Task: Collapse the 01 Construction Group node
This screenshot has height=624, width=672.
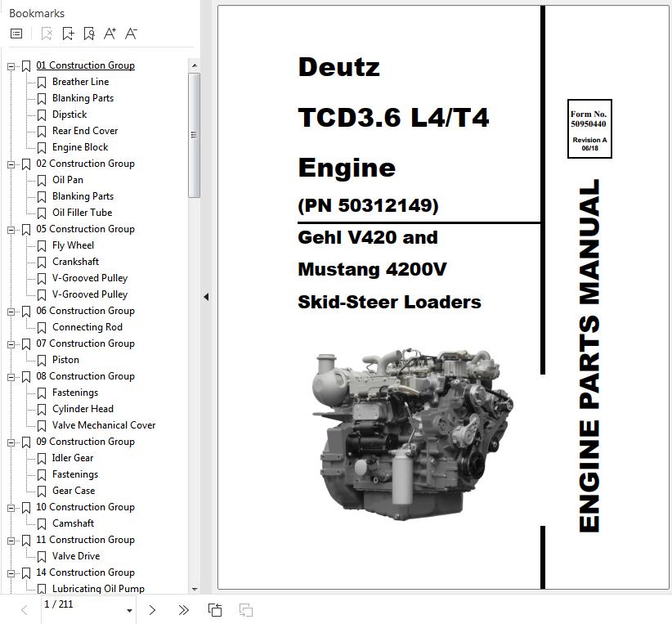Action: click(x=11, y=66)
